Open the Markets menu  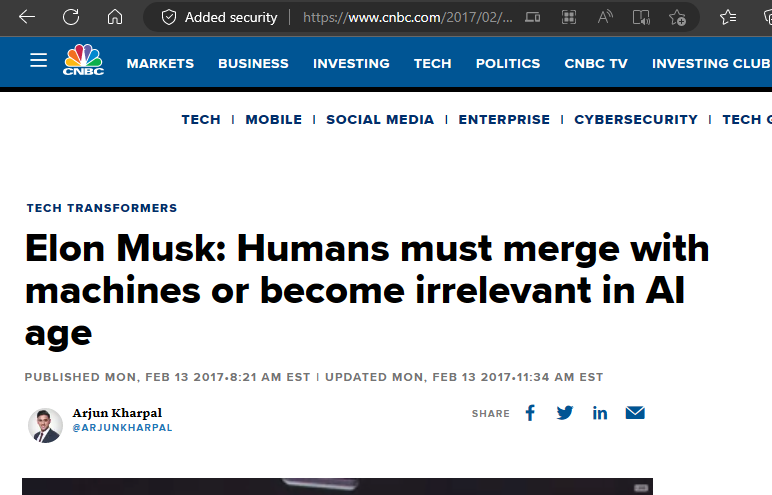[x=160, y=63]
